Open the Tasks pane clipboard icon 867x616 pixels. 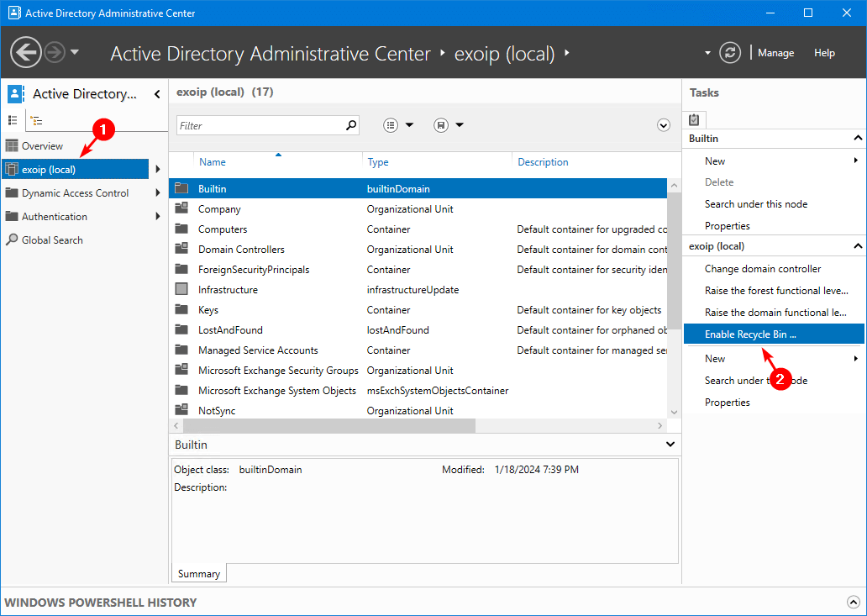tap(695, 119)
